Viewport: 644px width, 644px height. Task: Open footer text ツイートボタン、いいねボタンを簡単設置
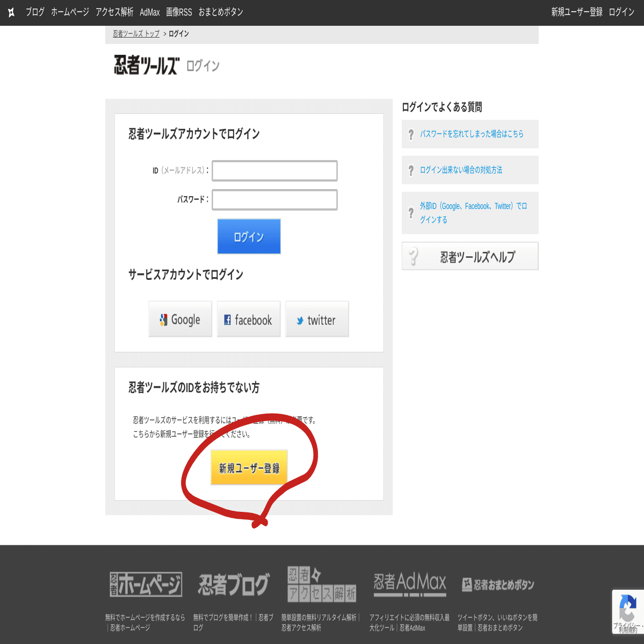tap(497, 623)
